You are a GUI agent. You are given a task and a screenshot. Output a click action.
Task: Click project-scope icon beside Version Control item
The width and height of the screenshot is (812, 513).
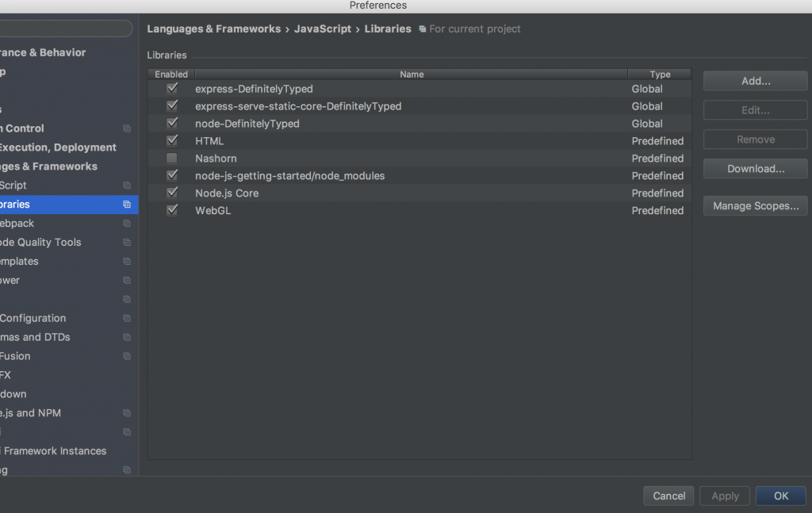click(126, 128)
